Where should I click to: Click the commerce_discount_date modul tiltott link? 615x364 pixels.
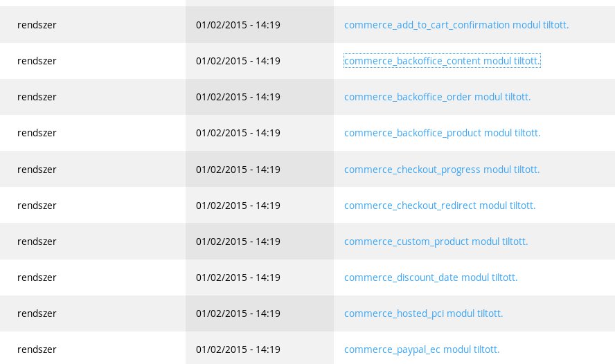click(431, 277)
